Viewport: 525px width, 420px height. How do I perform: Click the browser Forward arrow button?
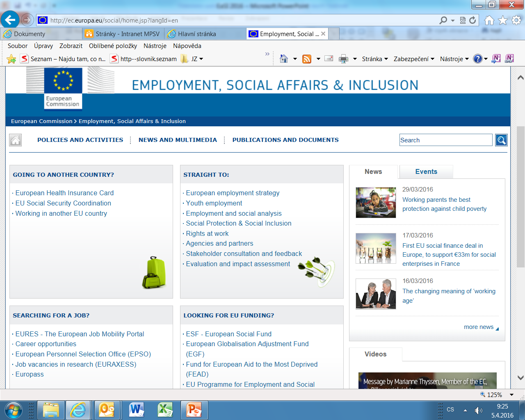tap(27, 20)
